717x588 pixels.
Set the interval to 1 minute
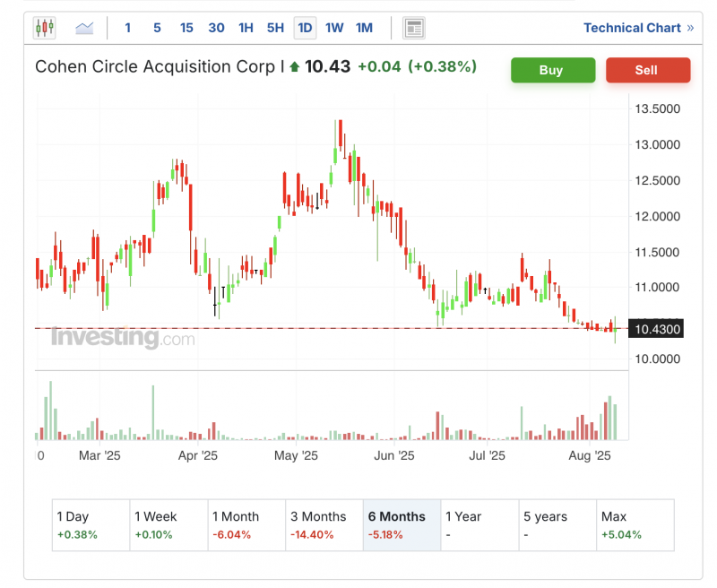[x=127, y=28]
